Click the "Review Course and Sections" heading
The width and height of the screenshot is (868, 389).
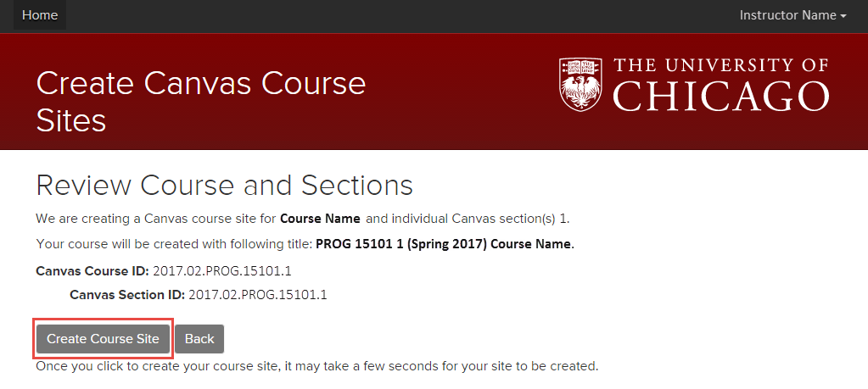point(224,185)
